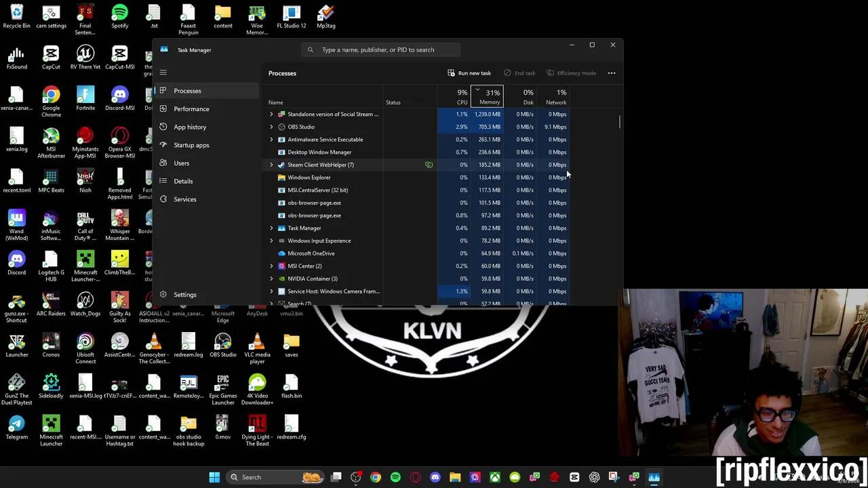The width and height of the screenshot is (868, 488).
Task: Select the Mp3tag desktop icon
Action: [x=325, y=17]
